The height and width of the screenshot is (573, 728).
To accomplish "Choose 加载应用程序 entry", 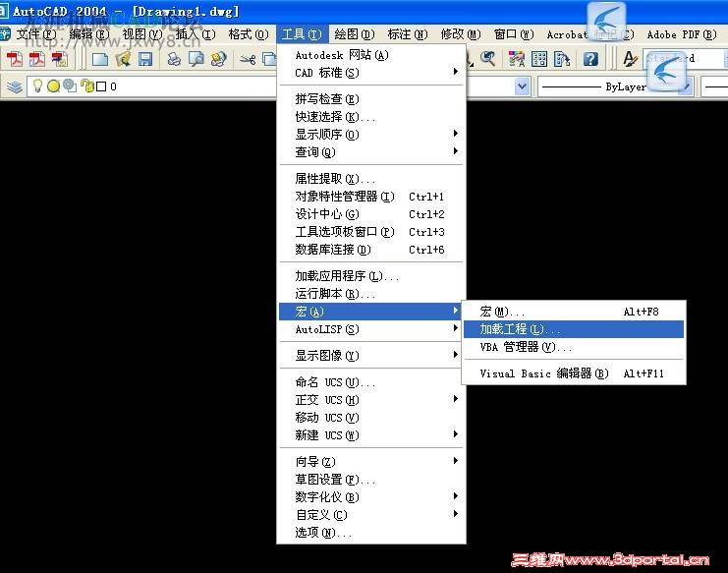I will click(370, 276).
